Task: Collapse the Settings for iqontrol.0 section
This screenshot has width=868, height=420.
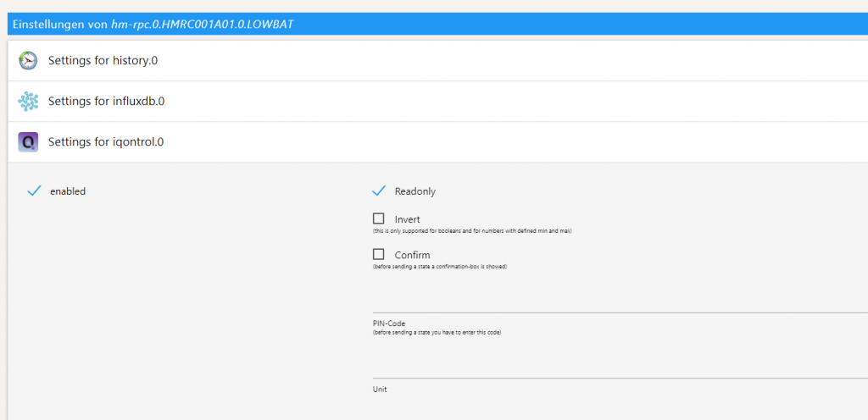Action: [x=105, y=142]
